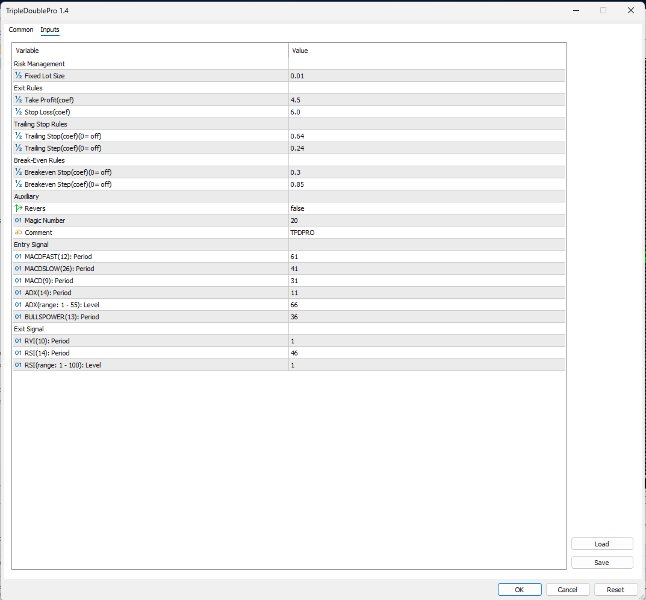Click the Breakeven Stop(coef) type icon
This screenshot has width=646, height=600.
tap(18, 172)
